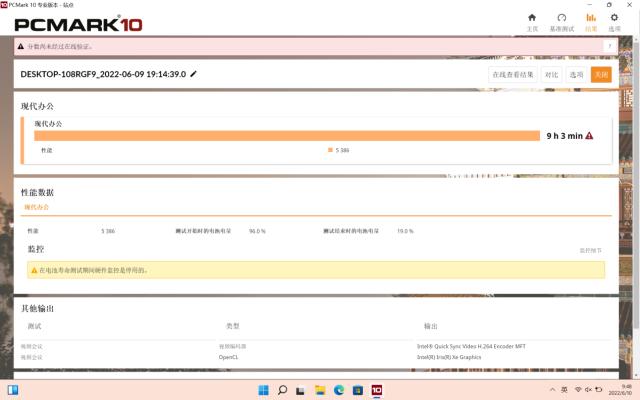Open the Windows Start menu
Viewport: 640px width, 400px height.
263,390
